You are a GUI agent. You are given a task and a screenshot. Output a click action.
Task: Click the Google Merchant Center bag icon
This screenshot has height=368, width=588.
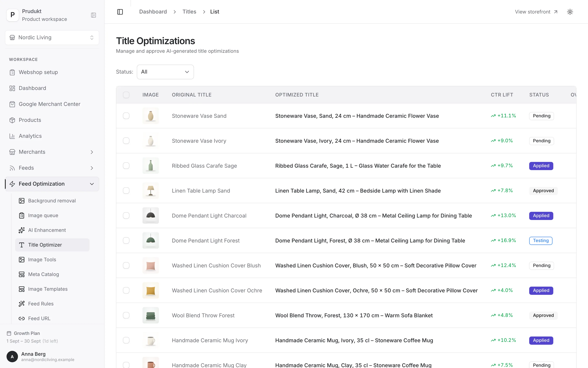[12, 104]
